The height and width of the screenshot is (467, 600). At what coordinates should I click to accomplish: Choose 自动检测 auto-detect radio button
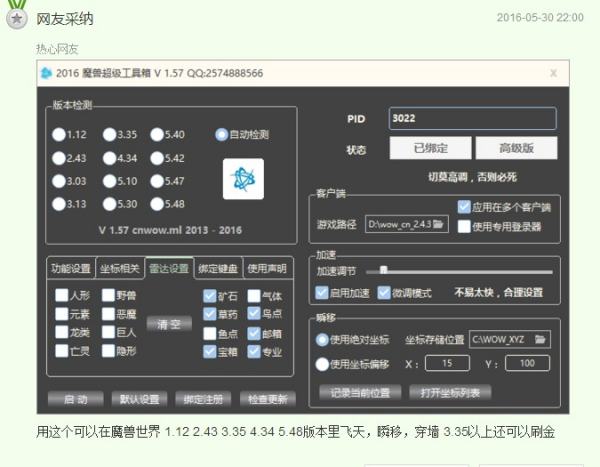pos(222,135)
